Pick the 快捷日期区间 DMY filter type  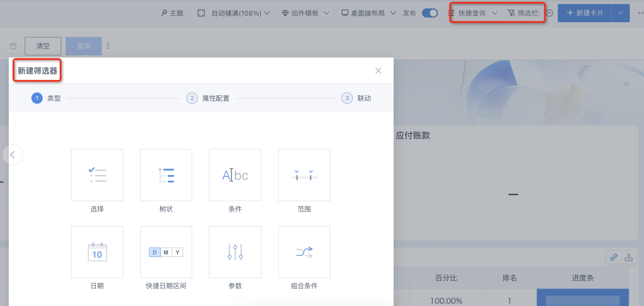(x=166, y=252)
